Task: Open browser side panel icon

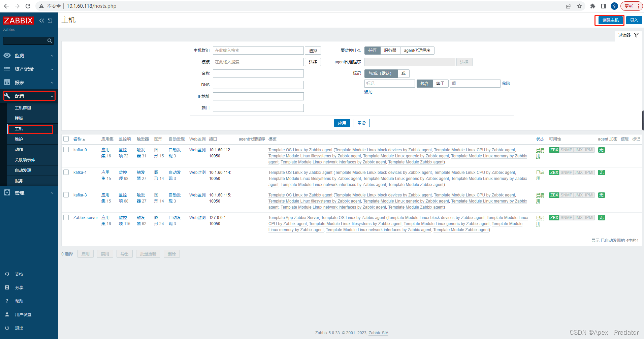Action: (604, 6)
